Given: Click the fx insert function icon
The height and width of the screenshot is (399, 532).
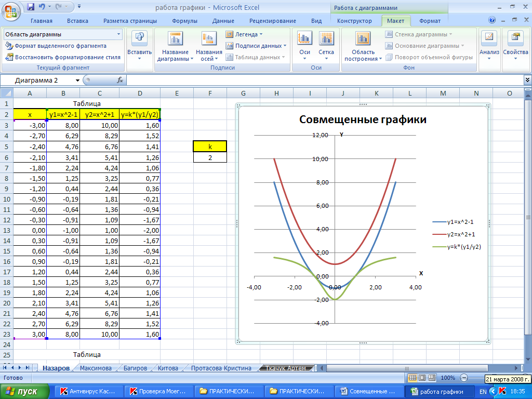Looking at the screenshot, I should coord(120,80).
